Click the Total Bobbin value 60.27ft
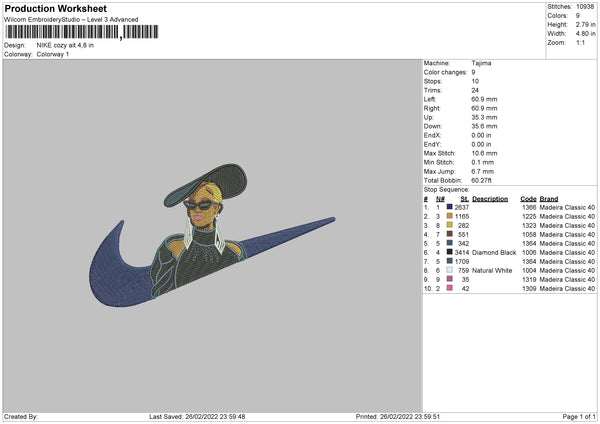The width and height of the screenshot is (600, 424). pyautogui.click(x=481, y=180)
